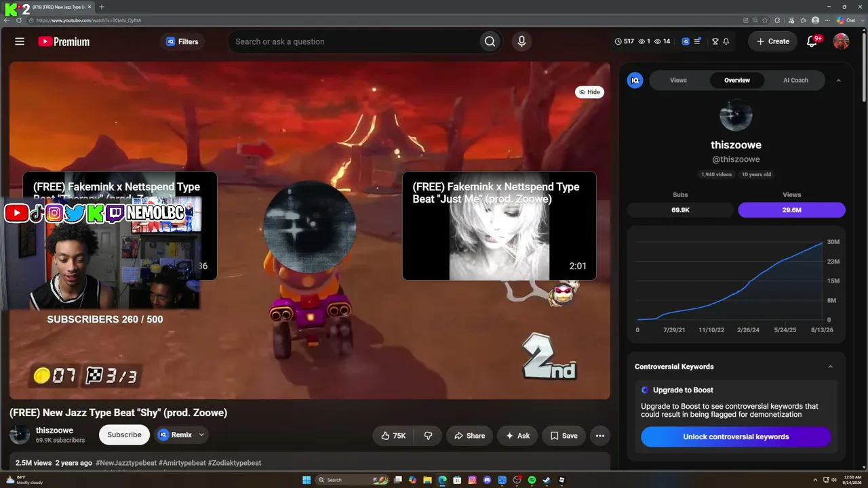This screenshot has height=488, width=868.
Task: Open the vidIQ list menu icon
Action: 697,41
